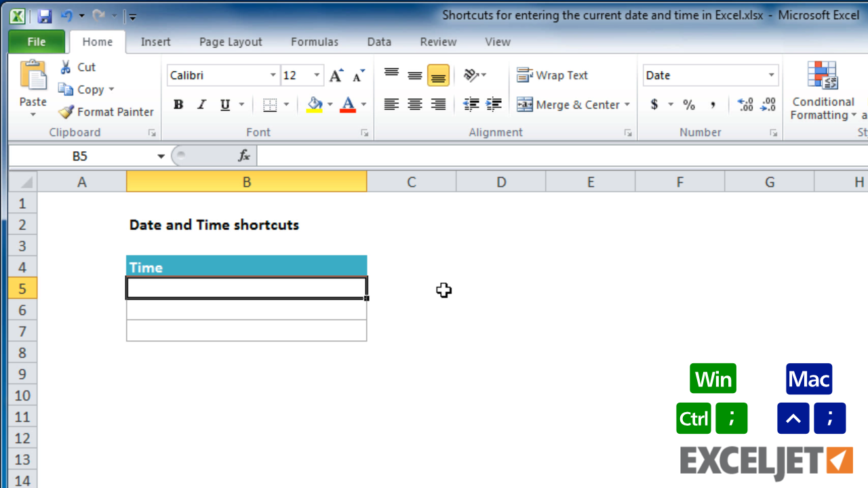The width and height of the screenshot is (868, 488).
Task: Click the Decrease Indent icon
Action: (471, 104)
